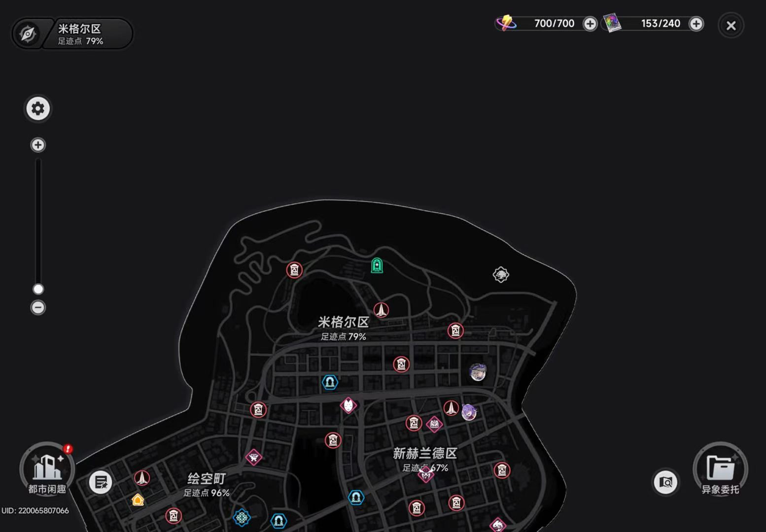Open the 异象委托 commissions folder button
Image resolution: width=766 pixels, height=532 pixels.
[720, 469]
